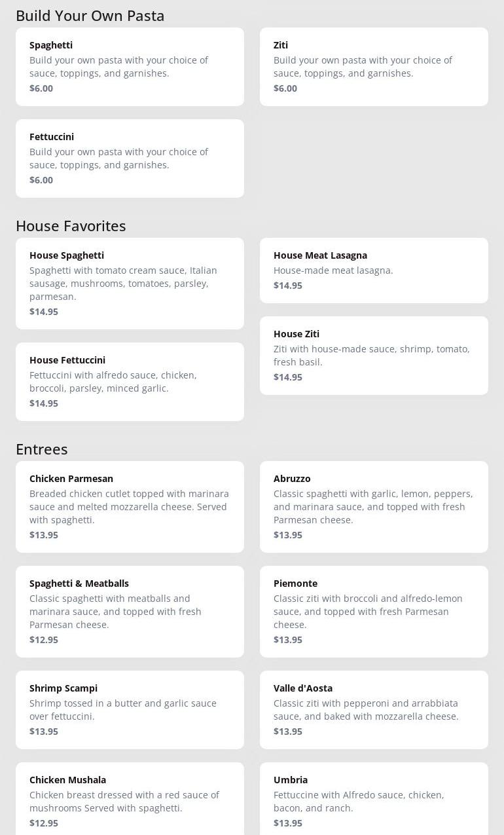
Task: Click the House Favorites section heading
Action: pyautogui.click(x=71, y=226)
